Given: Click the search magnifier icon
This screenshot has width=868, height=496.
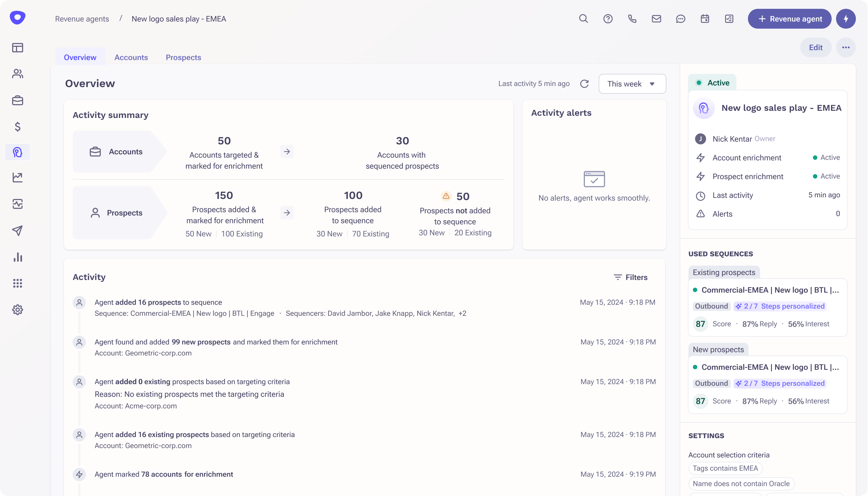Looking at the screenshot, I should 584,19.
